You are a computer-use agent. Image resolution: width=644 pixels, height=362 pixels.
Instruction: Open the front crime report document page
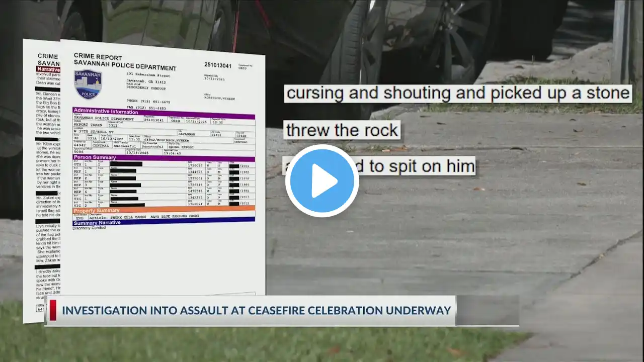163,173
